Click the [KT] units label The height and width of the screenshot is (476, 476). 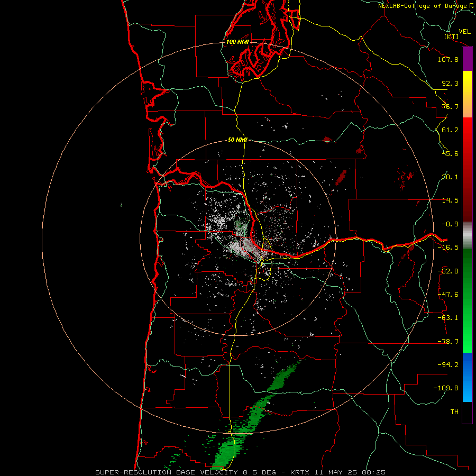click(x=452, y=36)
